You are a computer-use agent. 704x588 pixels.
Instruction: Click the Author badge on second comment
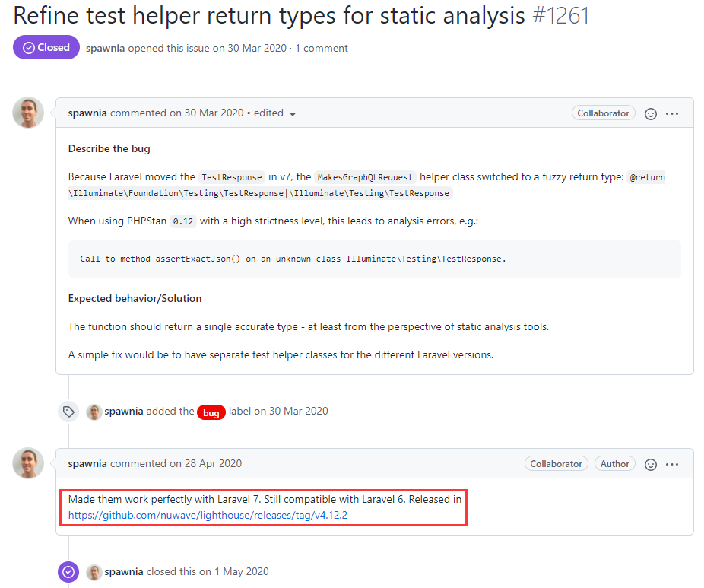[614, 464]
